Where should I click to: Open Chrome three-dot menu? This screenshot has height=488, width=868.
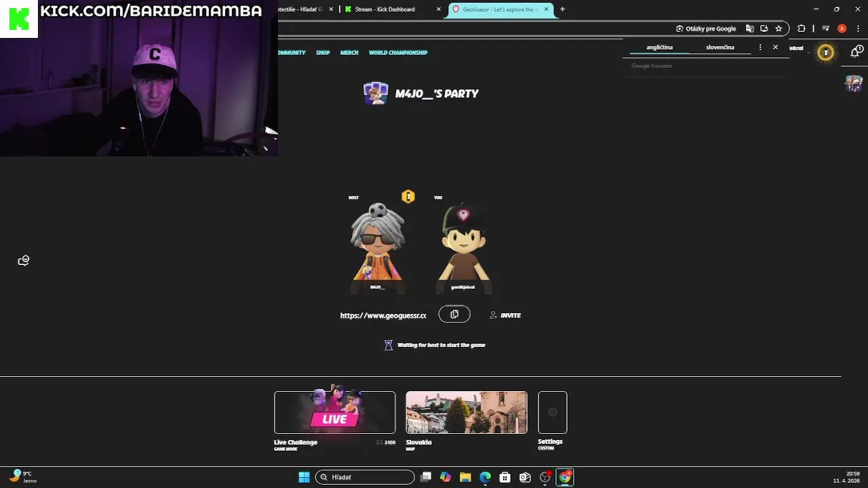coord(858,28)
